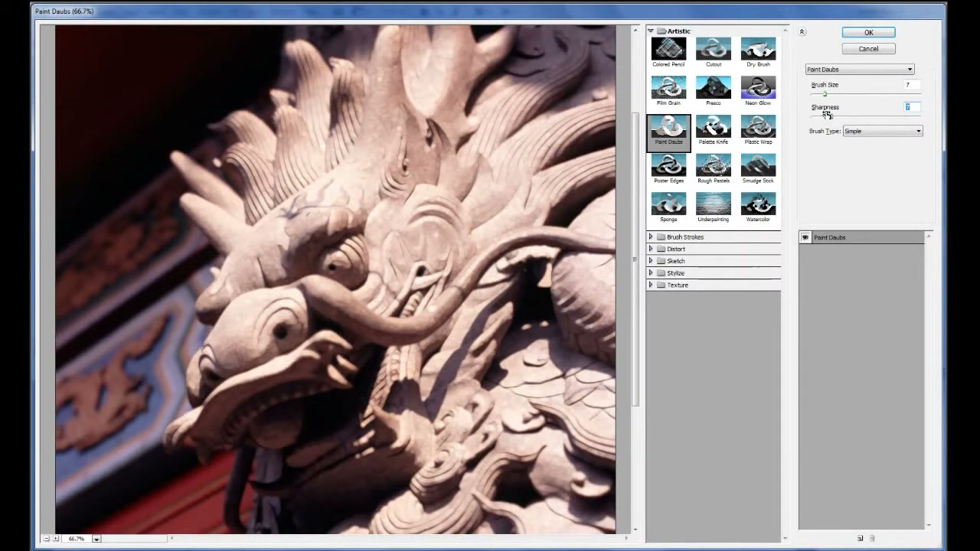980x551 pixels.
Task: Click the new effect layer icon
Action: pos(860,539)
